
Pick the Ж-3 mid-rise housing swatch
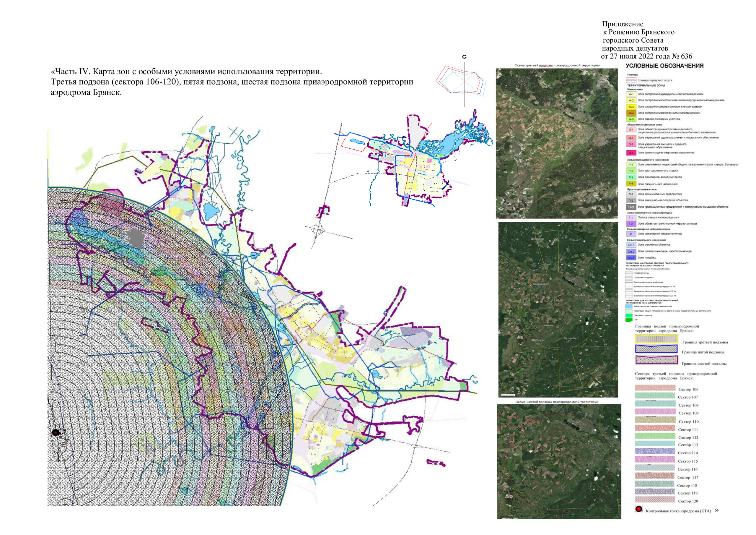click(630, 107)
